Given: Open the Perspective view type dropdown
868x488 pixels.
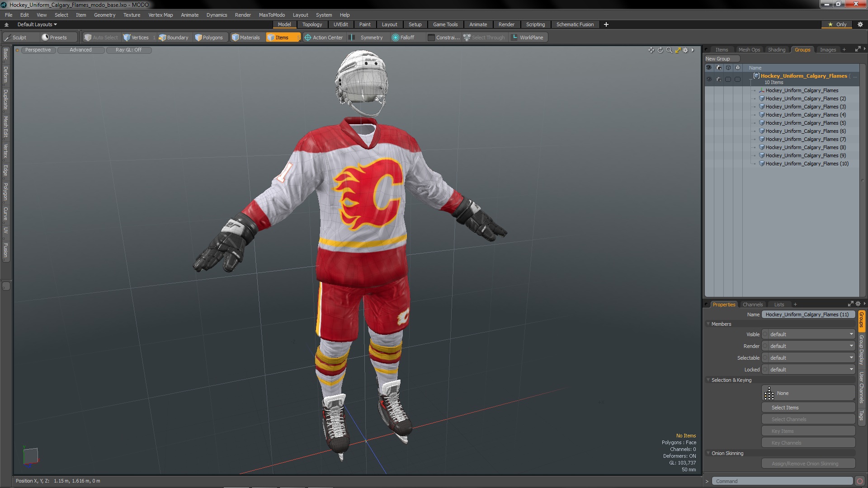Looking at the screenshot, I should click(x=38, y=50).
